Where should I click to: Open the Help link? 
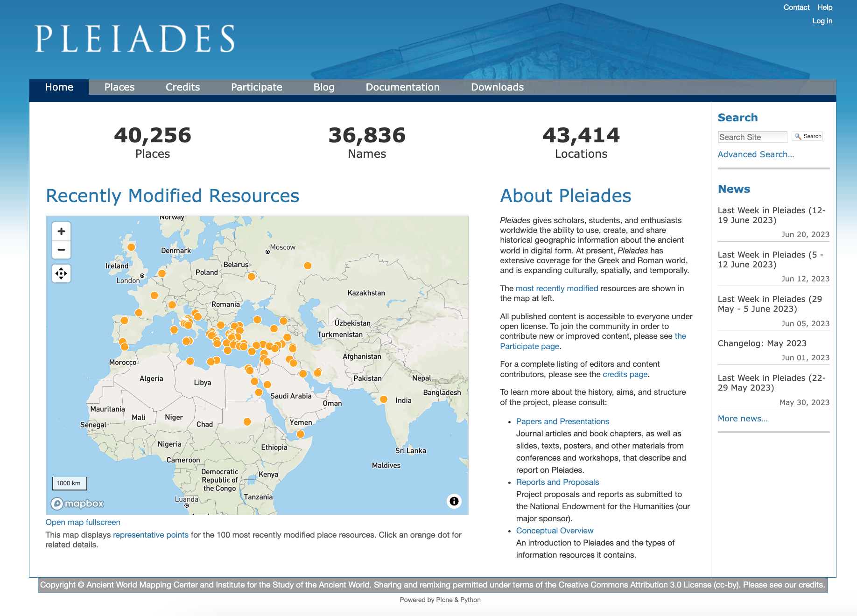825,7
